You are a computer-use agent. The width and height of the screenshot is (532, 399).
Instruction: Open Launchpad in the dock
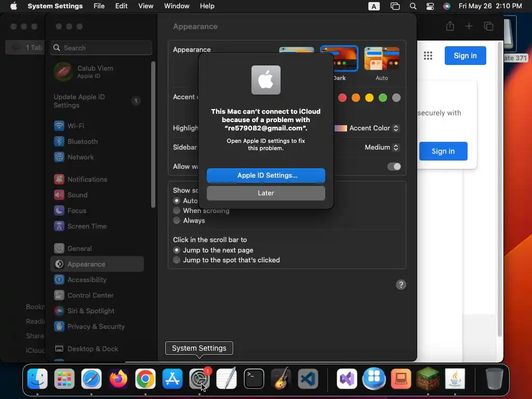pos(64,379)
